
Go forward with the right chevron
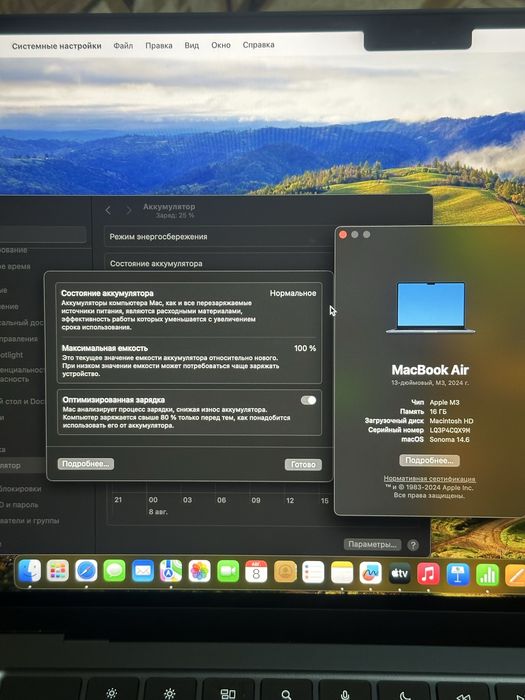[x=129, y=210]
